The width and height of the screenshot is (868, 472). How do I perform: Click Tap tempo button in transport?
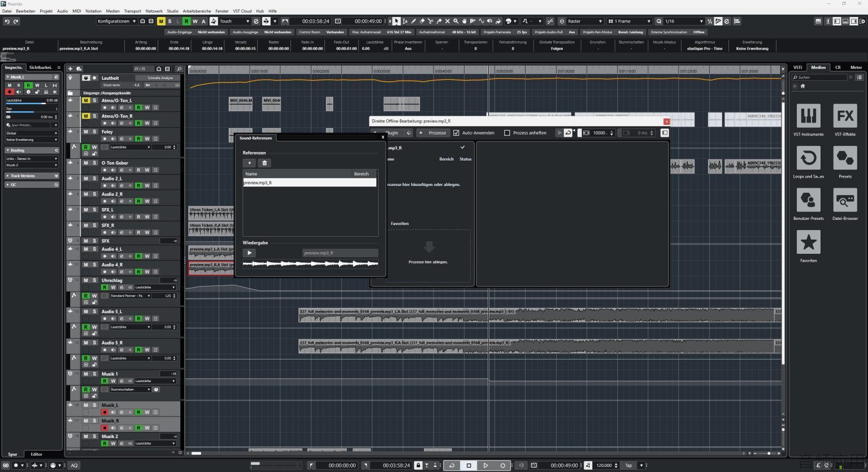pyautogui.click(x=628, y=465)
